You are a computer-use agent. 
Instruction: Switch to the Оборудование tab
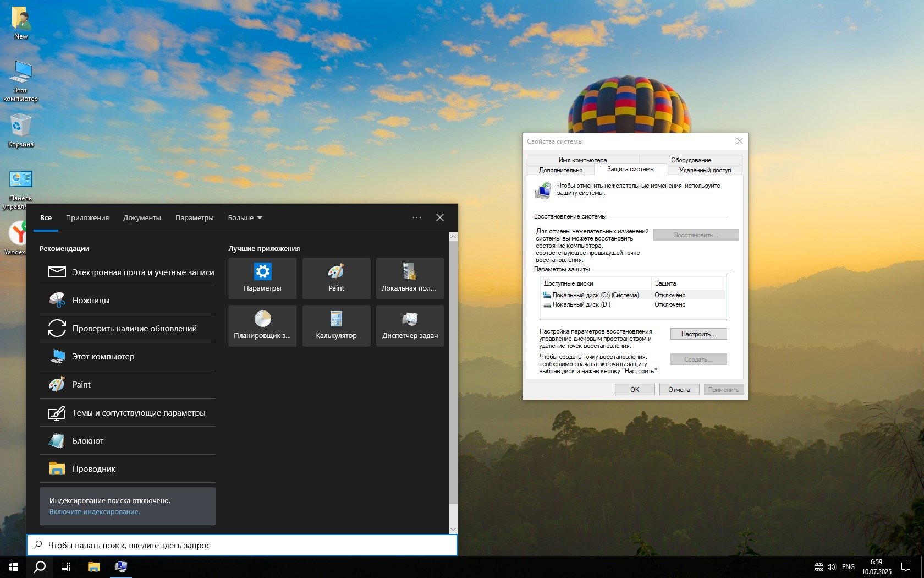[x=691, y=160]
